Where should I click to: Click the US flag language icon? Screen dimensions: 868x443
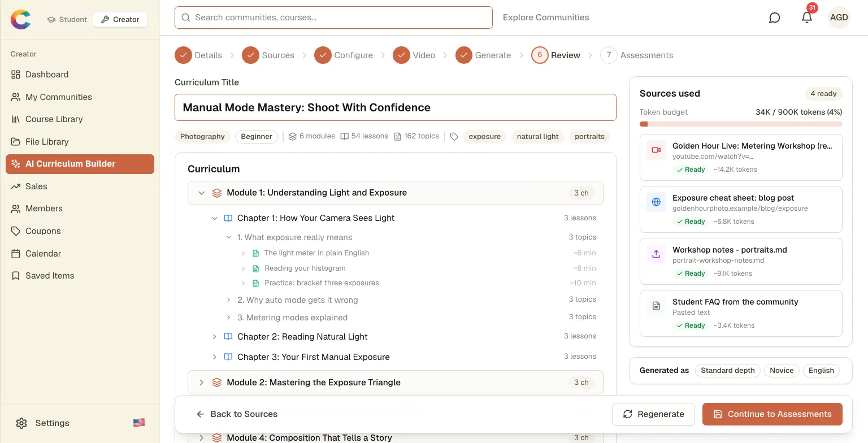pos(139,423)
